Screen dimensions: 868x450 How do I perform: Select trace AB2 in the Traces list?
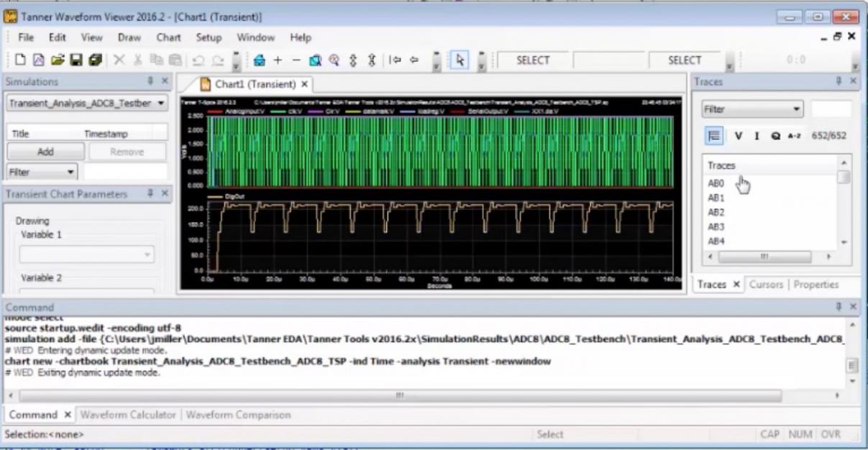pyautogui.click(x=716, y=212)
